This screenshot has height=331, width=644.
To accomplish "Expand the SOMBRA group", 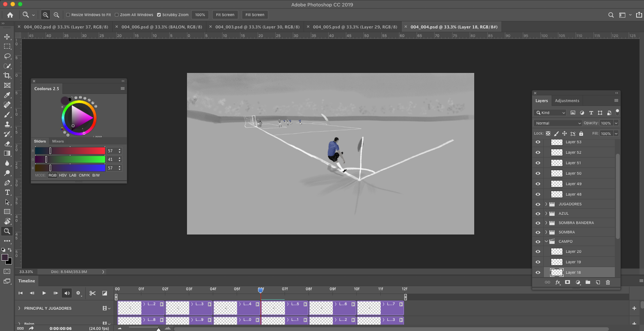I will [x=546, y=232].
